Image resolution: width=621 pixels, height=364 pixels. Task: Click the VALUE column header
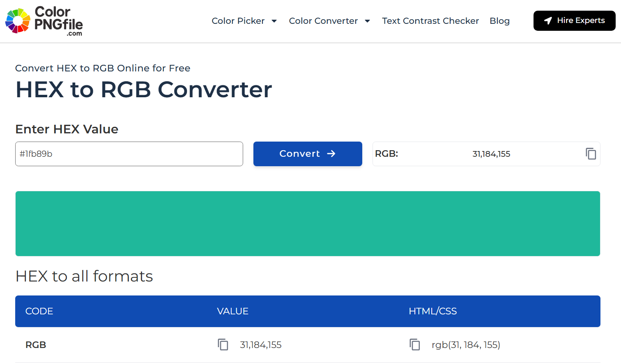pos(232,311)
